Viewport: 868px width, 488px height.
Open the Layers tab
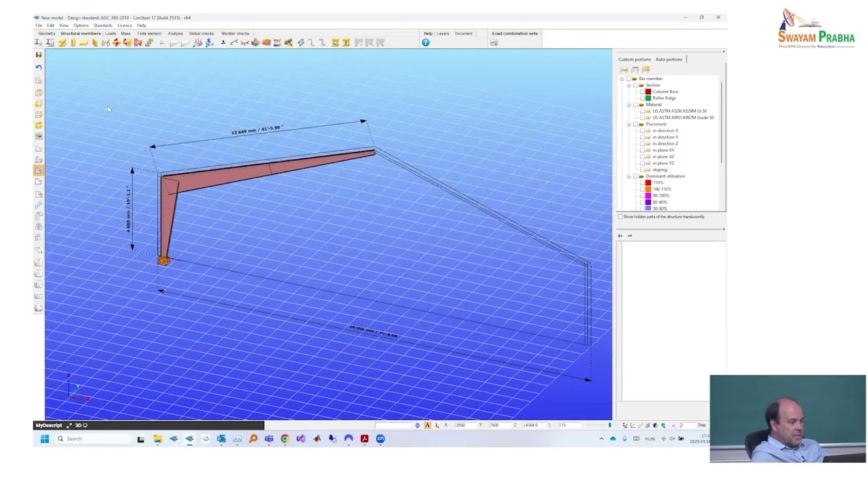point(443,33)
